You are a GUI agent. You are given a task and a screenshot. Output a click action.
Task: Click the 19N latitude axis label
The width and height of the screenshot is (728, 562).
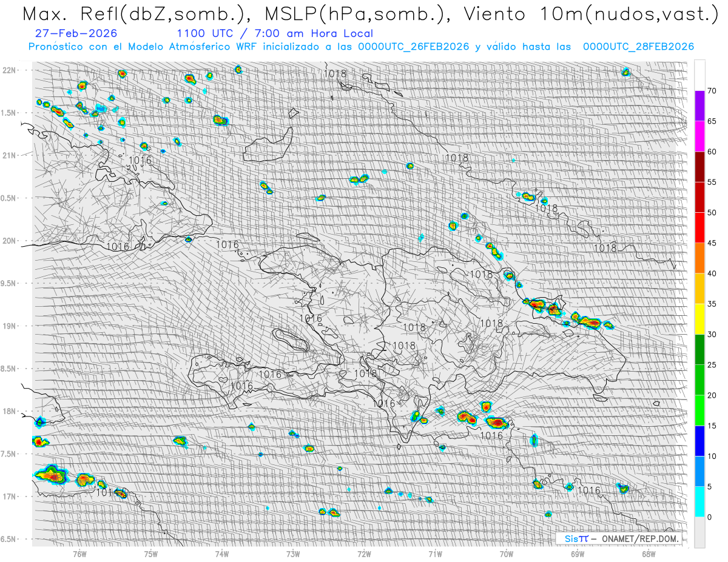[9, 326]
